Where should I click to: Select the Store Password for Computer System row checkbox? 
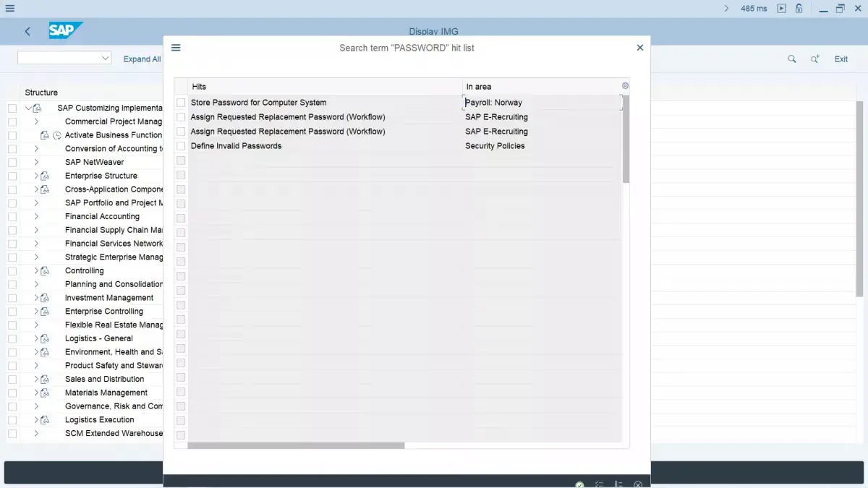pos(181,103)
